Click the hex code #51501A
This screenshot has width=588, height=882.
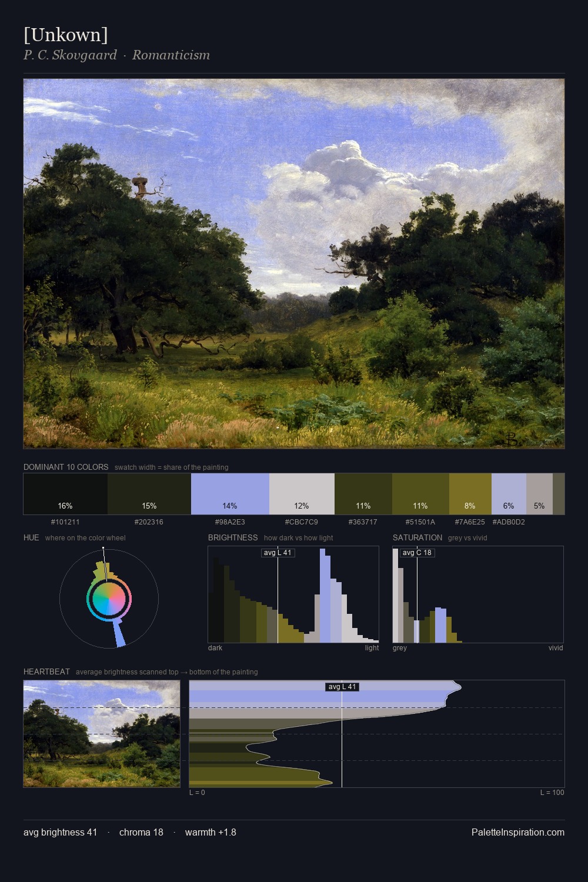pyautogui.click(x=420, y=522)
